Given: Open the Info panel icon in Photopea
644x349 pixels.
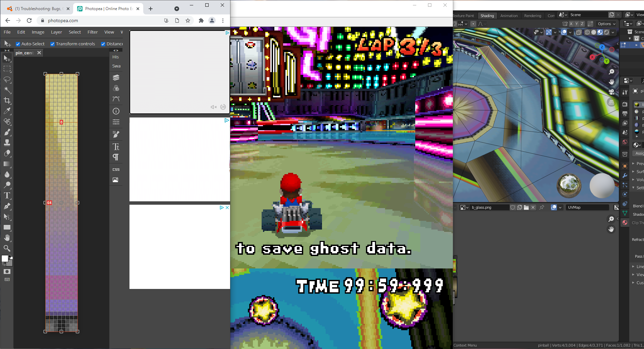Looking at the screenshot, I should click(x=116, y=111).
